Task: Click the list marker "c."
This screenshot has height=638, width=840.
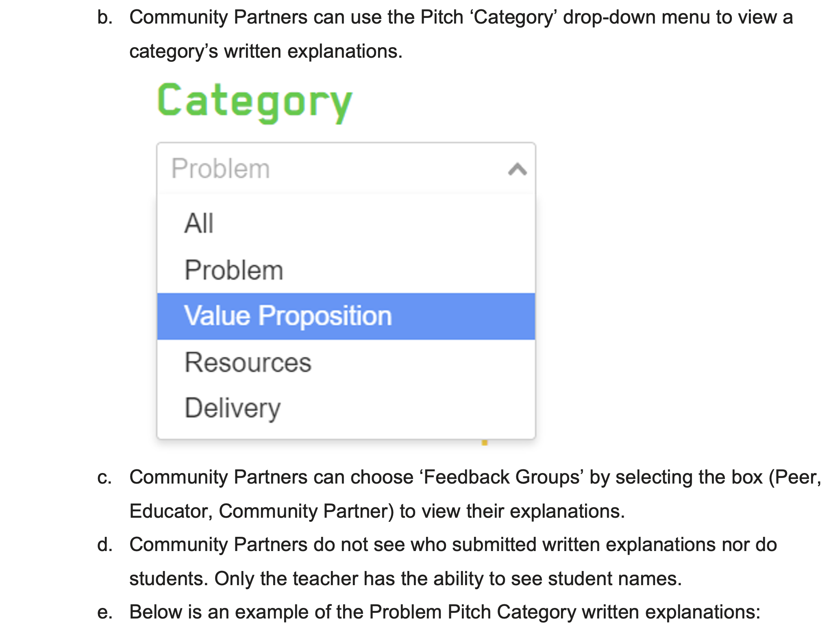Action: point(104,477)
